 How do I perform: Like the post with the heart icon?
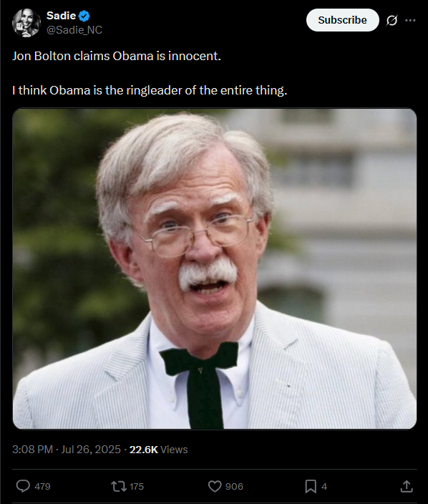[x=215, y=486]
